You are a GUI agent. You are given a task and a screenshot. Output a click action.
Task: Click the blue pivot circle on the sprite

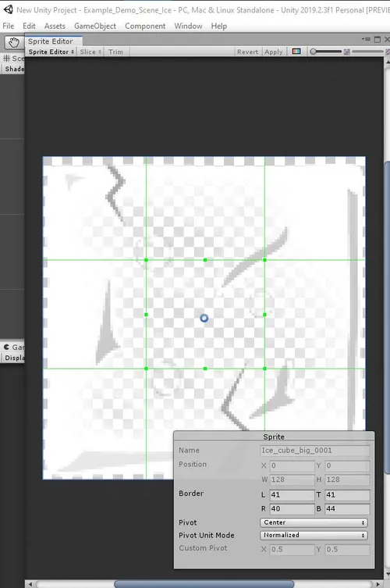(x=204, y=318)
